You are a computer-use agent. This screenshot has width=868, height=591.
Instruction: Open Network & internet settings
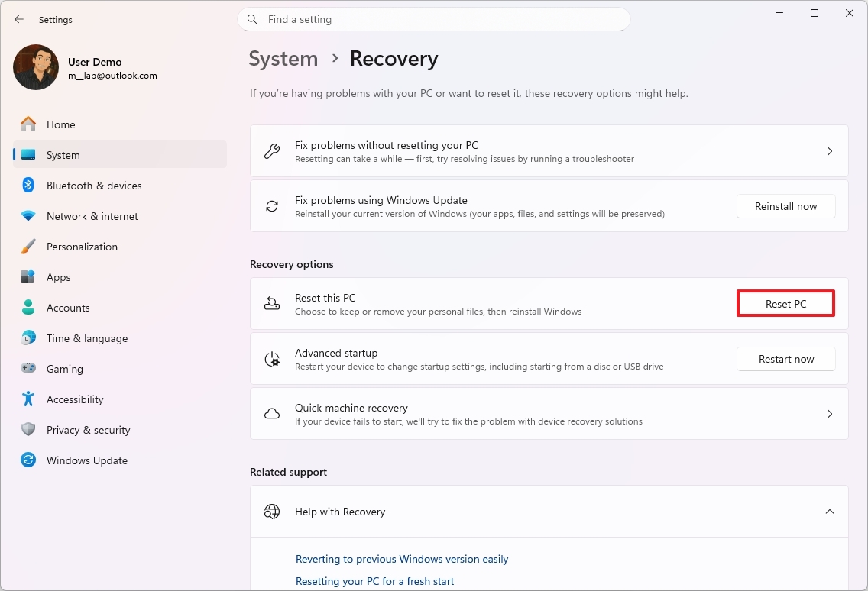click(92, 216)
